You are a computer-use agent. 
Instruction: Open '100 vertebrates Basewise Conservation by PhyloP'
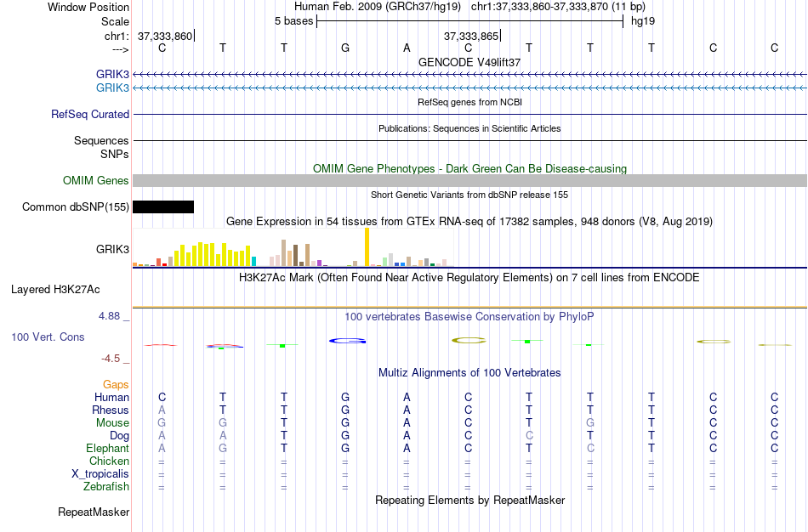click(x=469, y=317)
